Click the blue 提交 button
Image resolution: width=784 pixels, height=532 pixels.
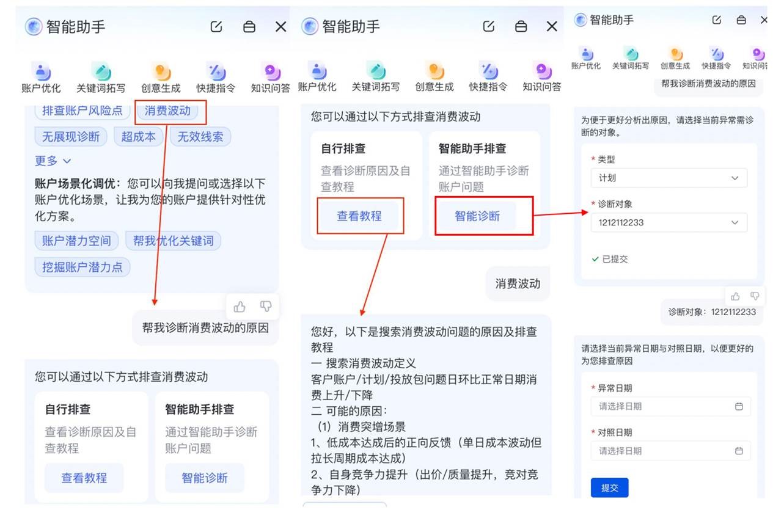(x=609, y=488)
